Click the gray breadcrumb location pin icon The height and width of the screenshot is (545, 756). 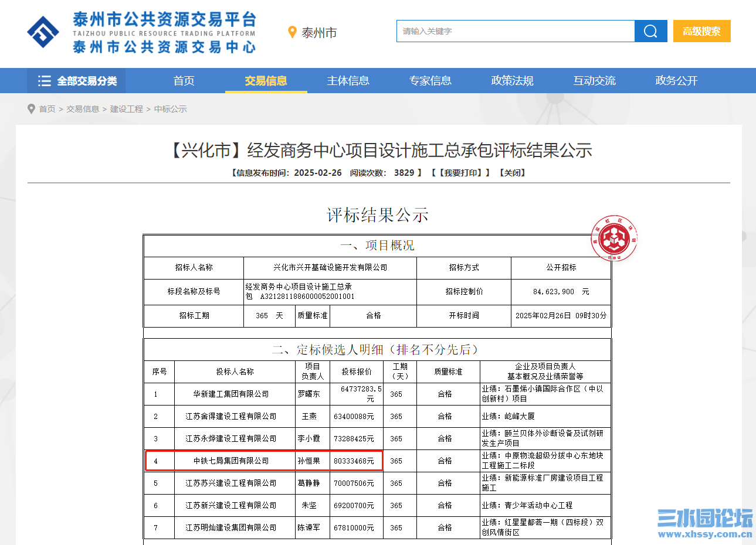(32, 109)
